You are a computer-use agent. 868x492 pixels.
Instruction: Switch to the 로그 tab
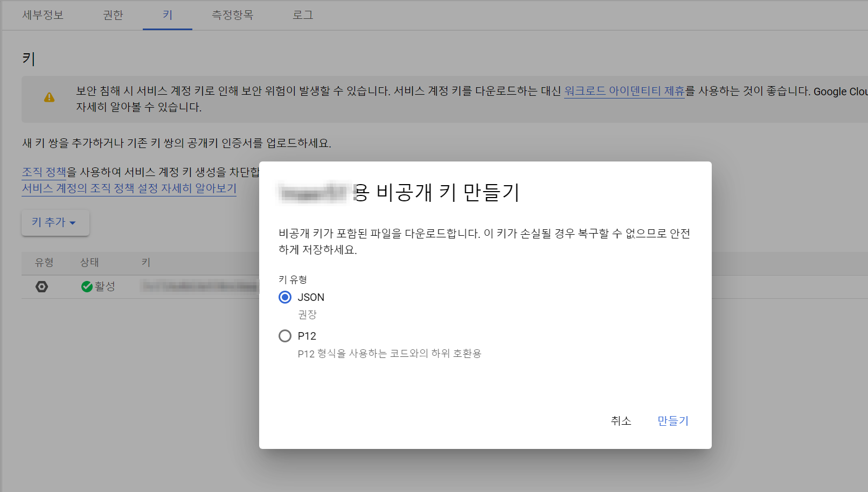[302, 15]
